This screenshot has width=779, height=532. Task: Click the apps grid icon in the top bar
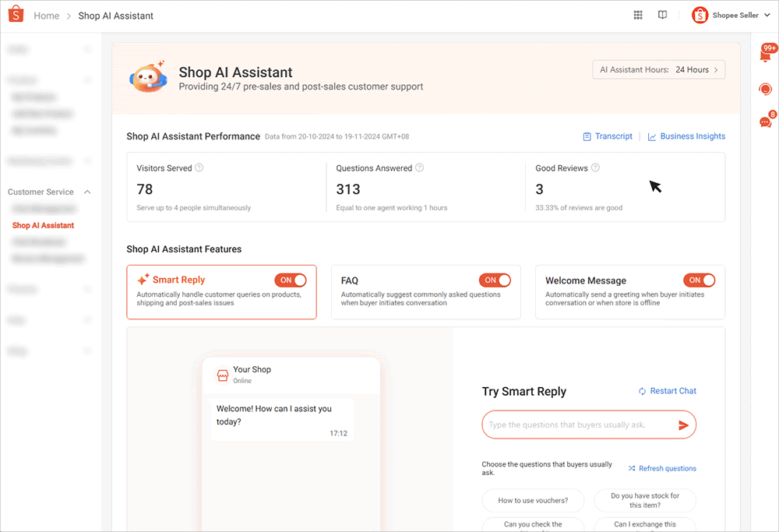638,15
